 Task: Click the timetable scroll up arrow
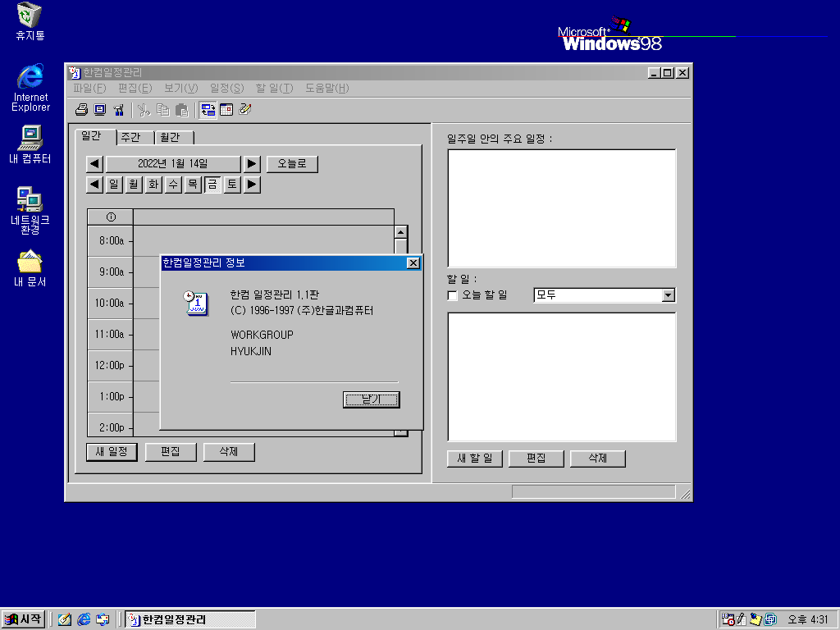[400, 232]
